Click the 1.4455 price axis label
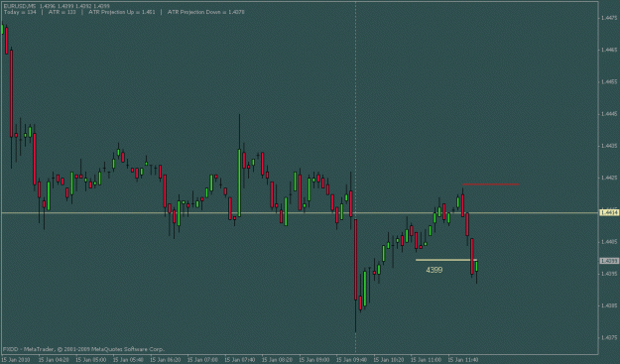Screen dimensions: 620x364 pyautogui.click(x=609, y=81)
